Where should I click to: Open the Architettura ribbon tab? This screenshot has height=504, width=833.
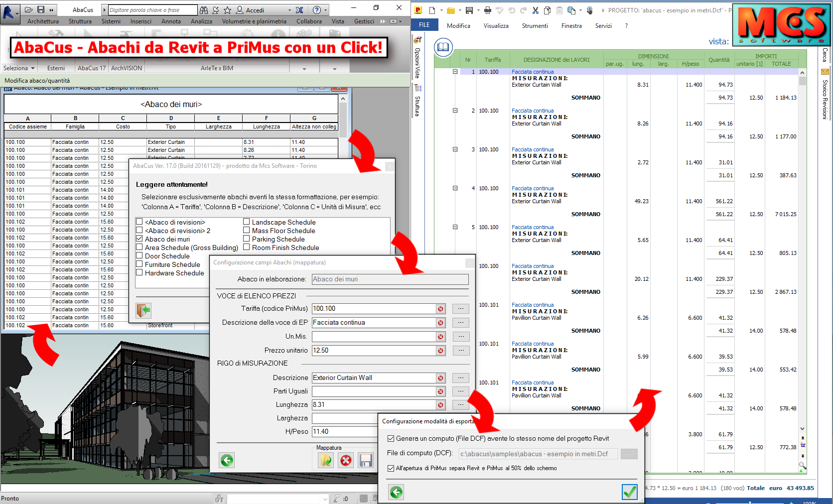pyautogui.click(x=43, y=21)
